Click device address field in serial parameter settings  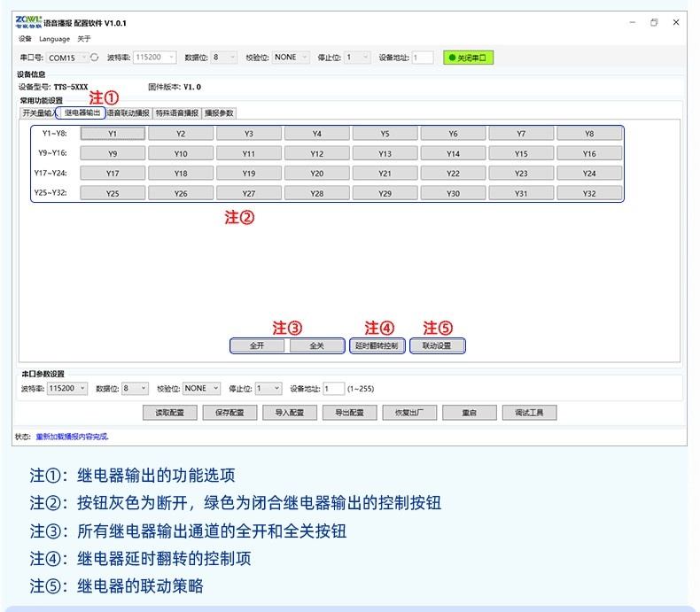tap(334, 389)
